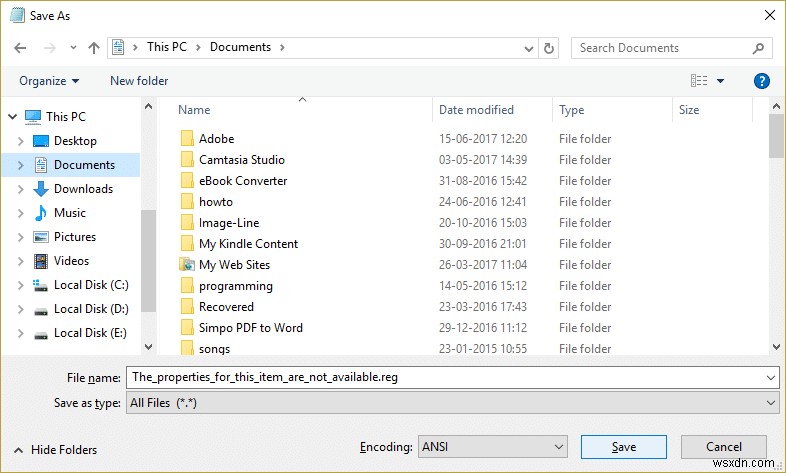Viewport: 786px width, 473px height.
Task: Click the My Web Sites folder icon
Action: [186, 265]
